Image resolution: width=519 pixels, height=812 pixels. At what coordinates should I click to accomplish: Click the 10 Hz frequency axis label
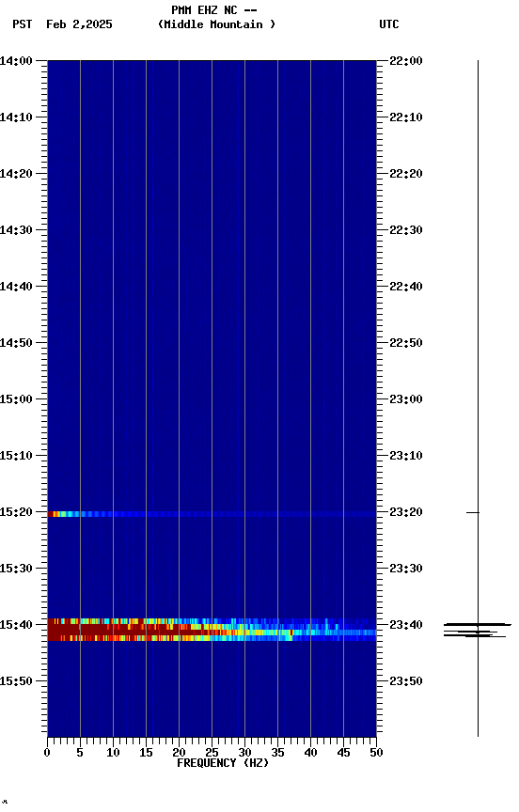pyautogui.click(x=113, y=753)
